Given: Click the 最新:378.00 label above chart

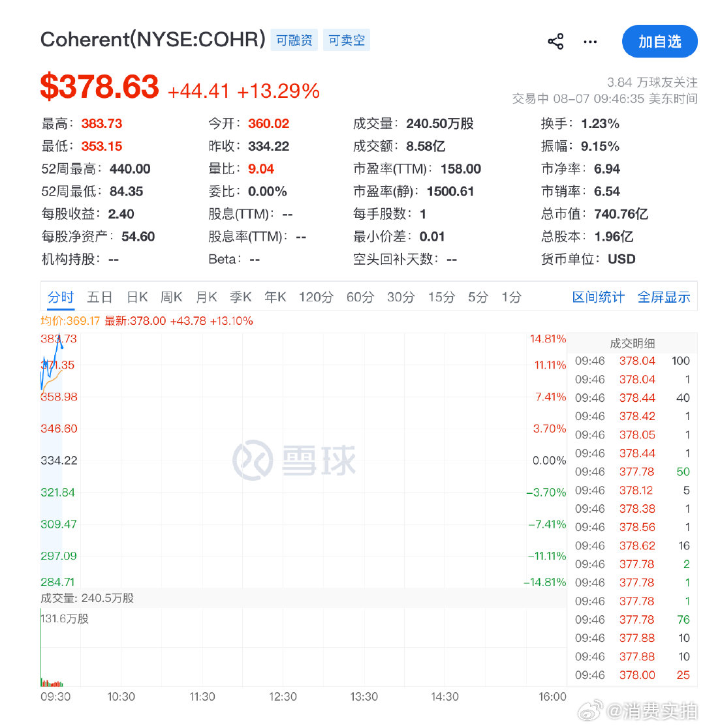Looking at the screenshot, I should (x=134, y=321).
